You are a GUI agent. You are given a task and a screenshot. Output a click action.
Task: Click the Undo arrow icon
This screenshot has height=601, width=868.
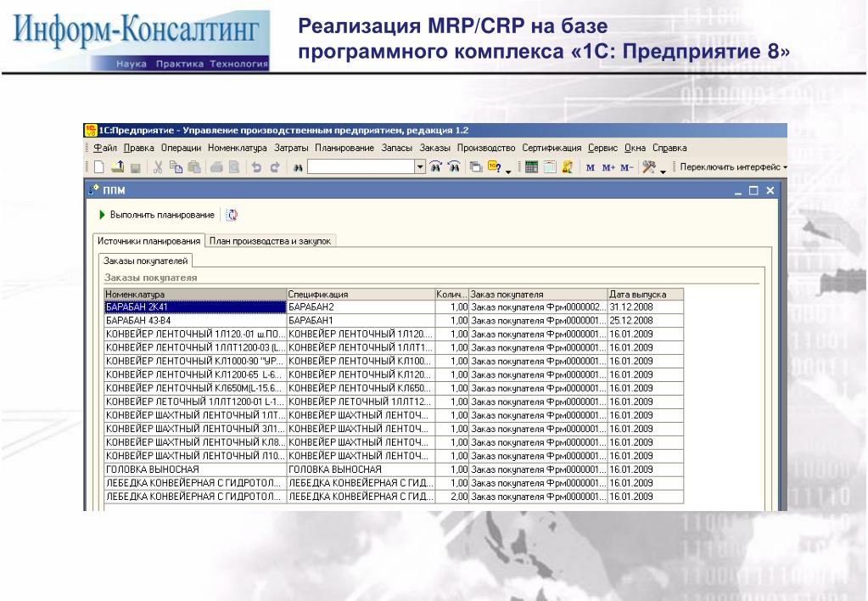[256, 166]
